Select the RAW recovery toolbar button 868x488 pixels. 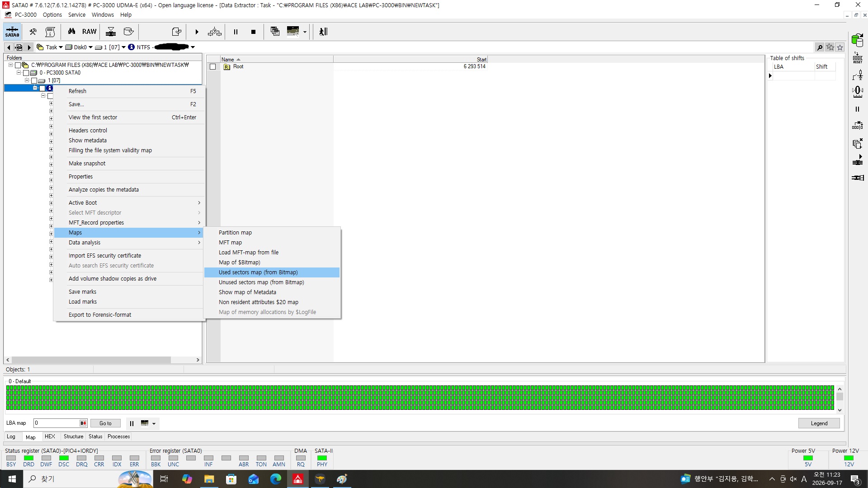point(89,32)
